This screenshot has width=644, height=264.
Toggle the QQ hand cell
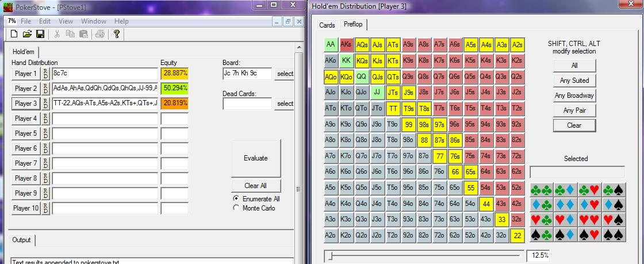click(362, 76)
